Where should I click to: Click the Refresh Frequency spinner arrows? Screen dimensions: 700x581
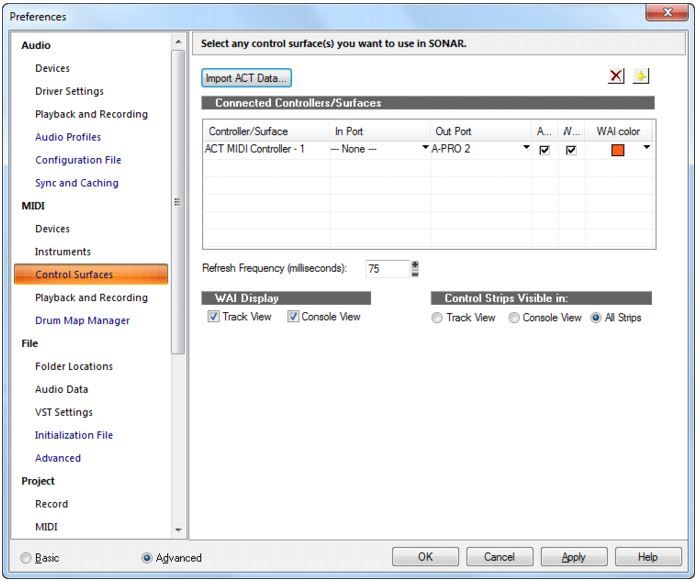tap(415, 268)
